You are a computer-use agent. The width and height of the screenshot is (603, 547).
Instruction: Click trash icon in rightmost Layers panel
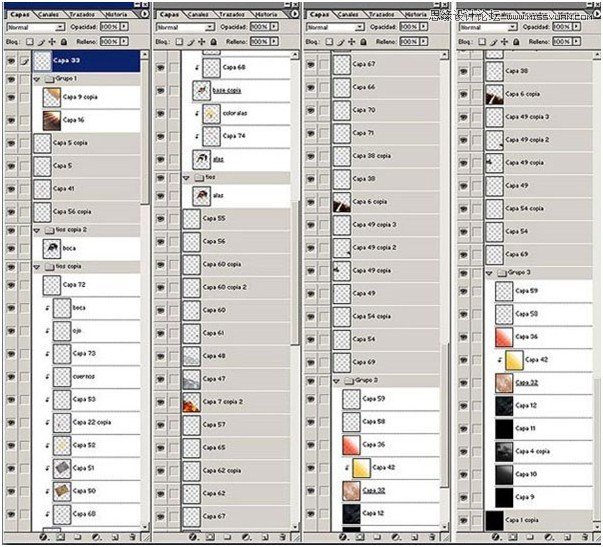(585, 537)
